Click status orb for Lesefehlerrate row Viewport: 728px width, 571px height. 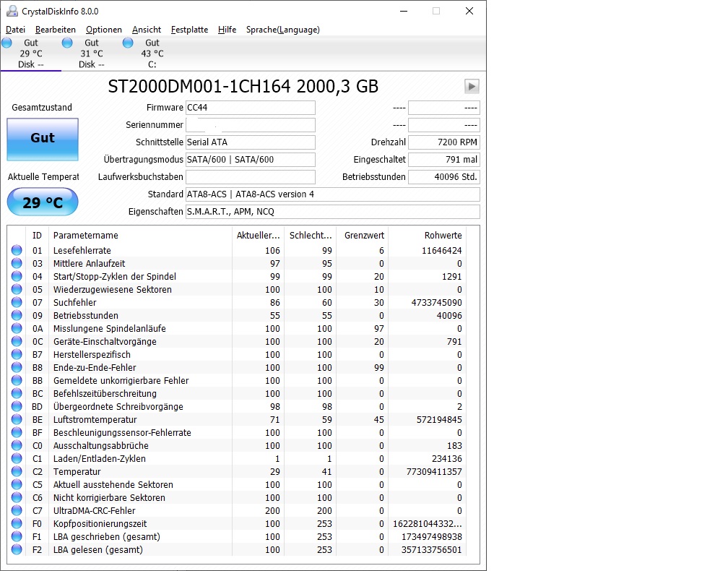(17, 250)
